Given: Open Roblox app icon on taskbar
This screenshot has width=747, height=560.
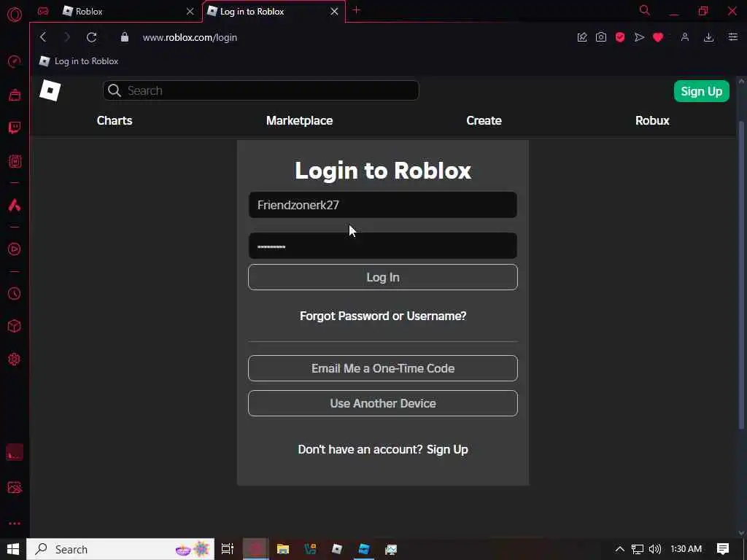Looking at the screenshot, I should (337, 549).
